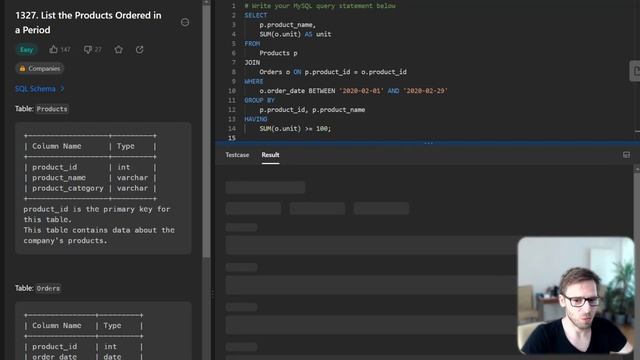Click the 'o.order_date BETWEEN' code line
This screenshot has height=360, width=640.
pyautogui.click(x=353, y=91)
